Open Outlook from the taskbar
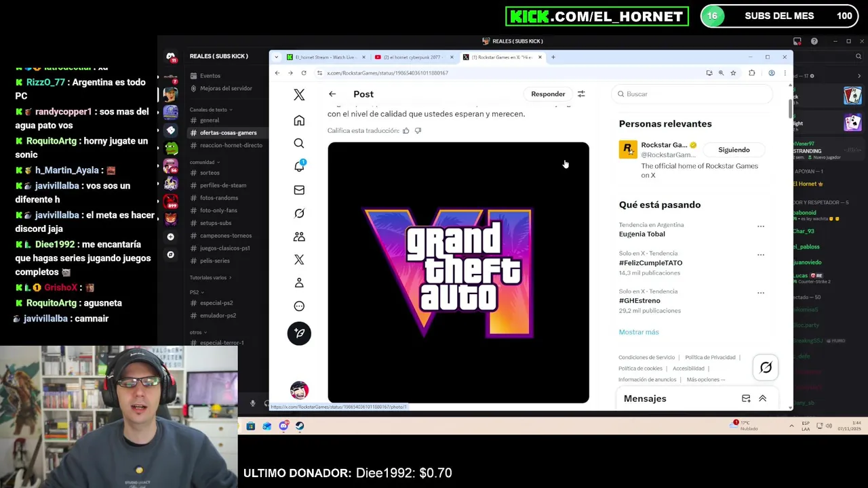Viewport: 868px width, 488px height. point(267,426)
